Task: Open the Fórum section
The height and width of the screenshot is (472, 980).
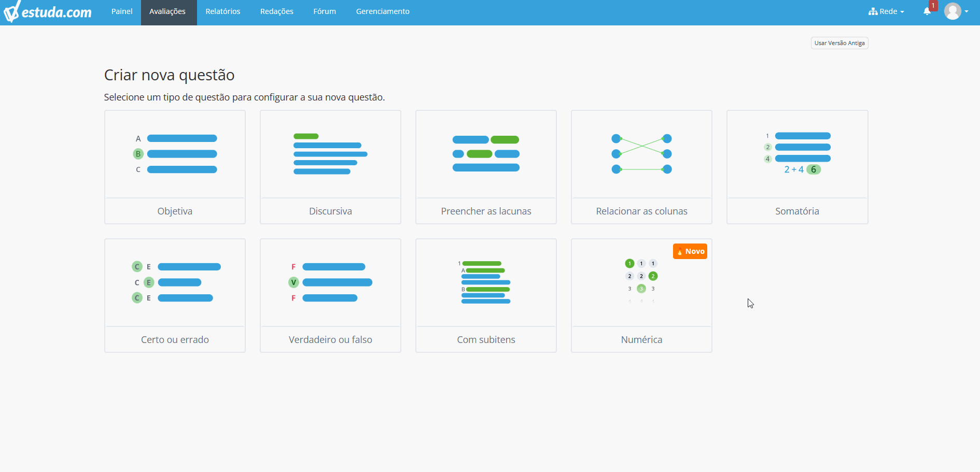Action: click(x=325, y=11)
